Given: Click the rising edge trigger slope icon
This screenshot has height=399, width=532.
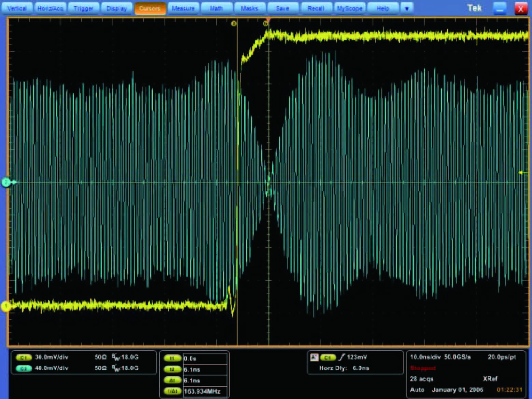Looking at the screenshot, I should (x=341, y=357).
